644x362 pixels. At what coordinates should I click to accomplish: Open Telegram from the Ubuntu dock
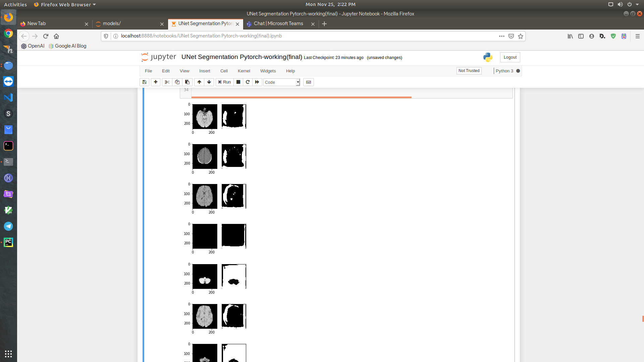[x=8, y=226]
